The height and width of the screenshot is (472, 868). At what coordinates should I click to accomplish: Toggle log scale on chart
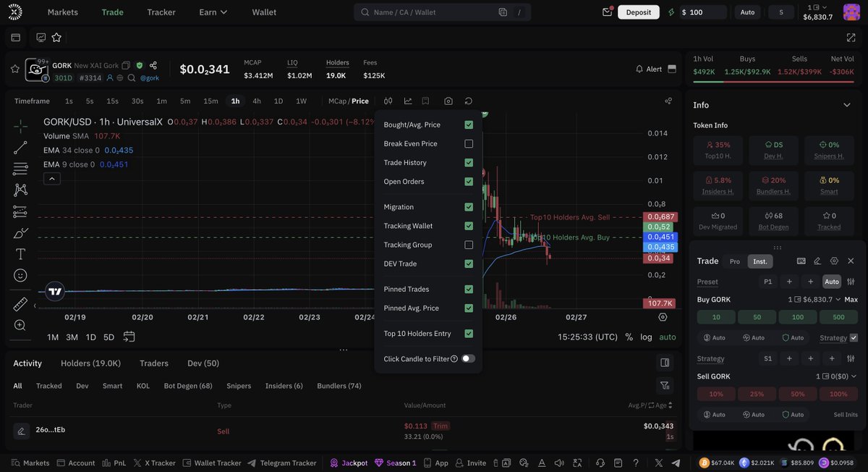coord(646,337)
